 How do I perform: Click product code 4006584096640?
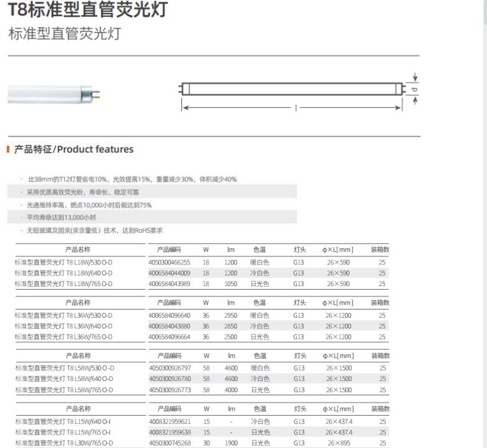169,316
